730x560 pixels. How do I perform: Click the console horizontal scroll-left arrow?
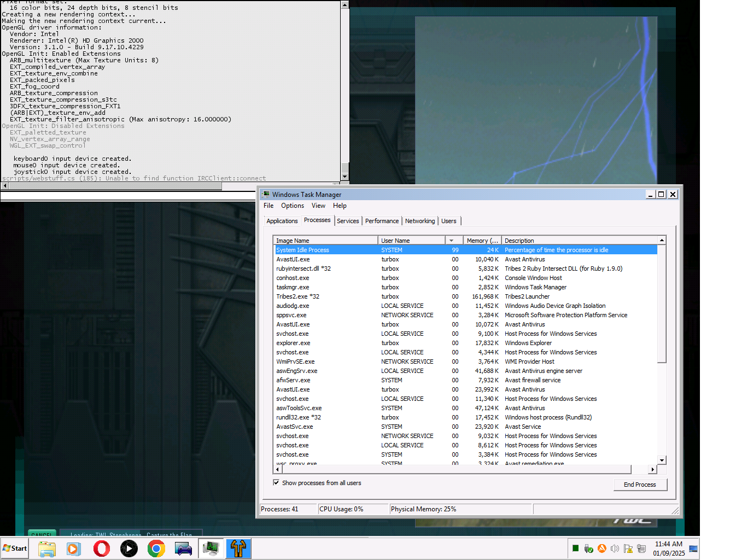coord(4,186)
